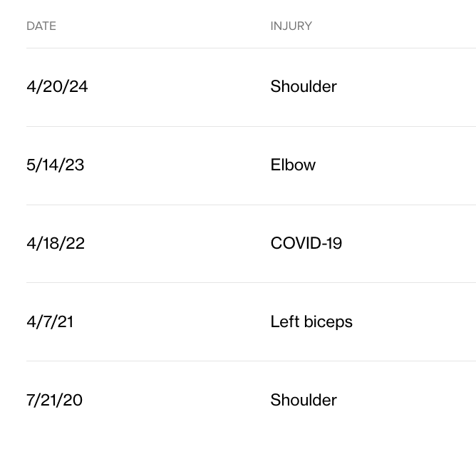Click empty space between 4/18/22 and COVID-19
This screenshot has width=476, height=464.
coord(177,244)
